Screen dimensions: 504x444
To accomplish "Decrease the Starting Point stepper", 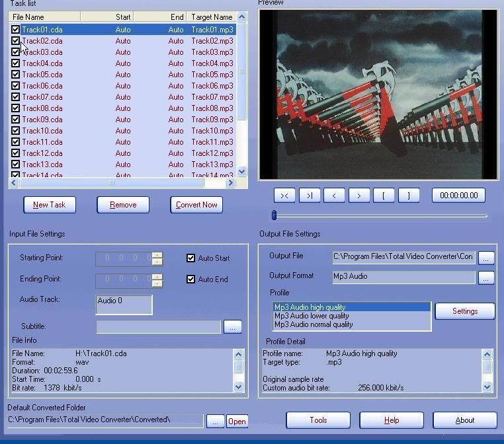I will pos(157,262).
